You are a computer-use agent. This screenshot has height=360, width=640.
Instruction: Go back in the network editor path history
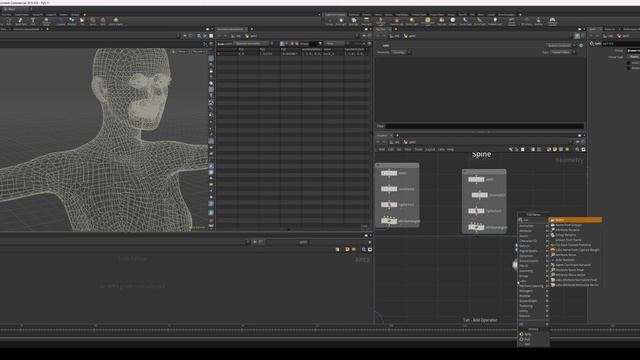pyautogui.click(x=378, y=142)
